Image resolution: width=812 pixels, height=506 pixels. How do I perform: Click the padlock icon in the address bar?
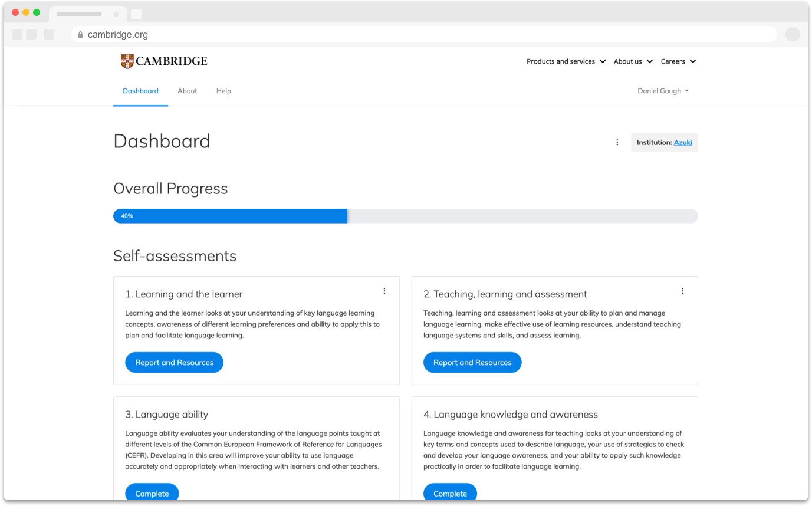(x=80, y=34)
